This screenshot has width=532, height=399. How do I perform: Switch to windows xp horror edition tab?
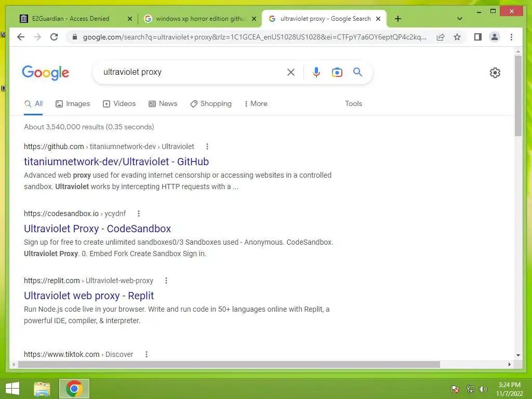(x=200, y=19)
